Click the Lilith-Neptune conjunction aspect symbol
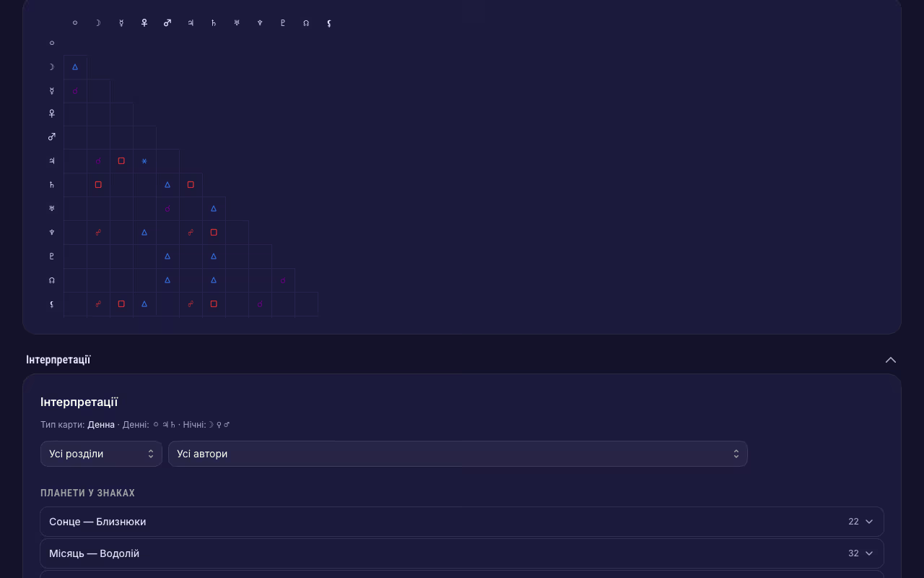The height and width of the screenshot is (578, 924). [260, 304]
